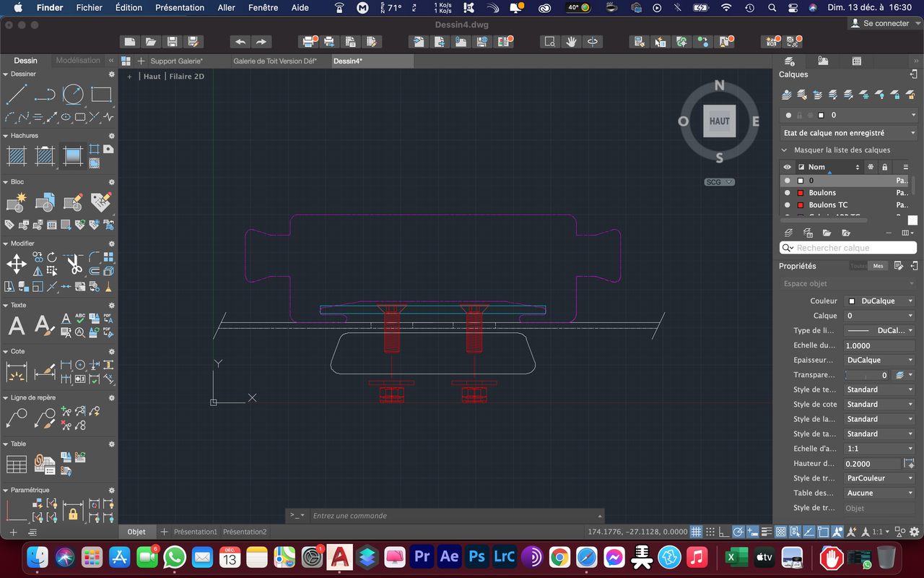This screenshot has width=924, height=578.
Task: Click the New drawing toolbar icon
Action: coord(129,42)
